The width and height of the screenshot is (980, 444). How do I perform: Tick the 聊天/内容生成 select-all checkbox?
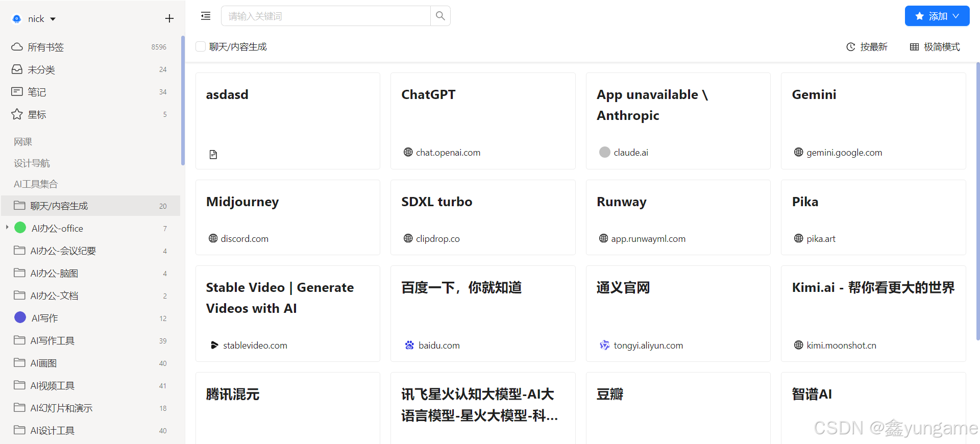coord(201,46)
